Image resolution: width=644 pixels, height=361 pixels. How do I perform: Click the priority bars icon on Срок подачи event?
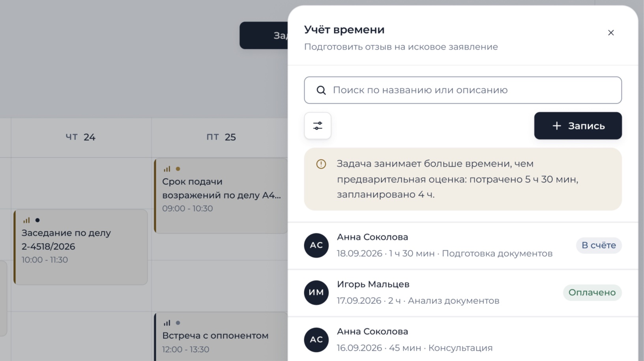point(167,169)
